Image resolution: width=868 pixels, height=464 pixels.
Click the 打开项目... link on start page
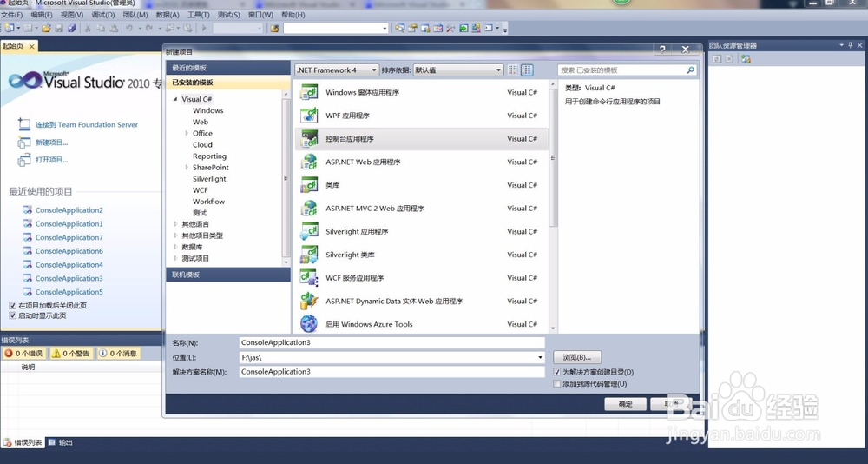point(51,160)
